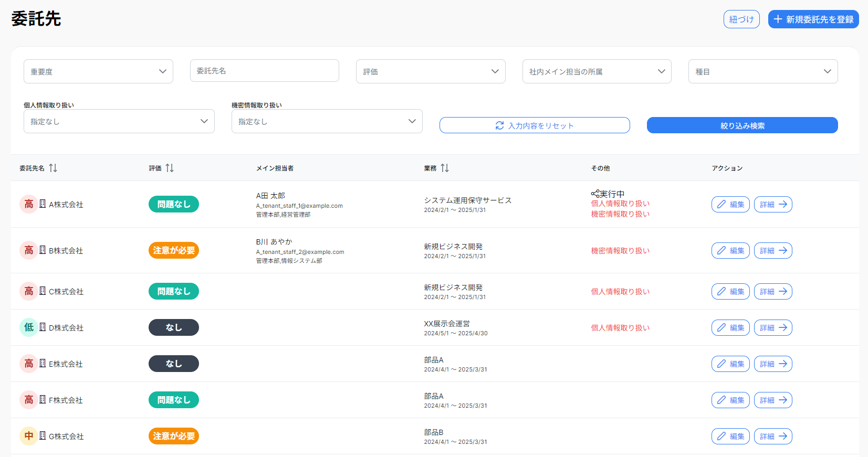Edit the E株式会社 row
This screenshot has height=457, width=868.
click(730, 364)
